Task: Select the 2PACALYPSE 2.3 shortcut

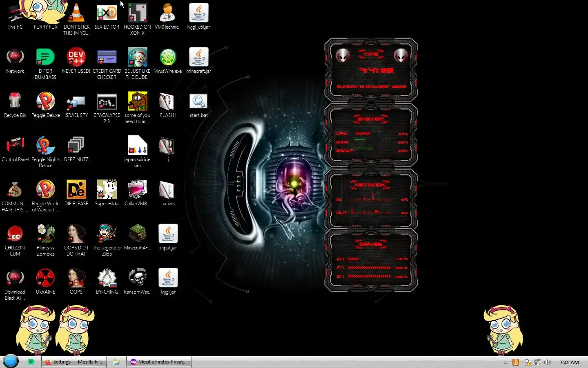Action: point(107,108)
